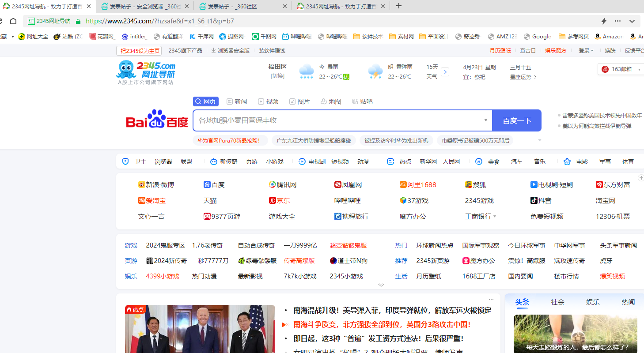644x353 pixels.
Task: Click the 新传奇 category icon
Action: [214, 161]
